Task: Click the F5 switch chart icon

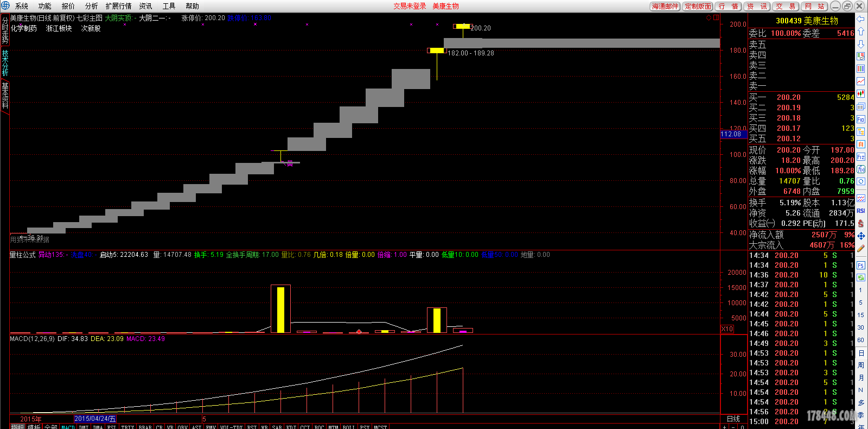Action: pos(861,265)
